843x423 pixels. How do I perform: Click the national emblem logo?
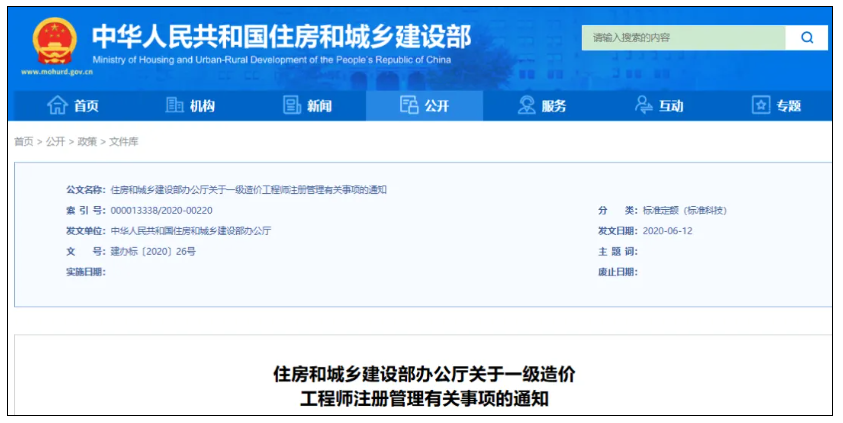click(x=54, y=42)
